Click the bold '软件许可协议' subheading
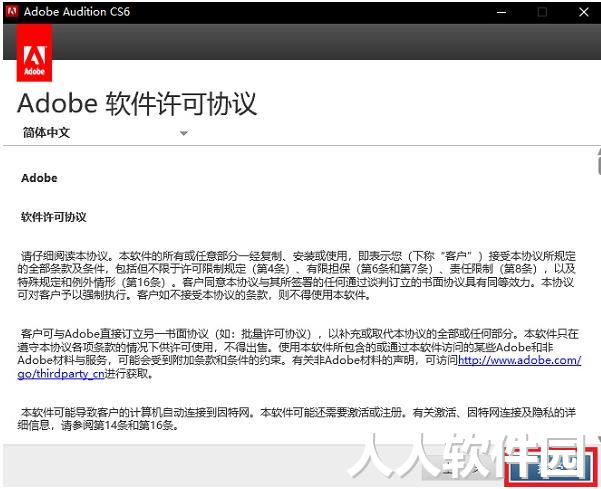 pyautogui.click(x=54, y=217)
